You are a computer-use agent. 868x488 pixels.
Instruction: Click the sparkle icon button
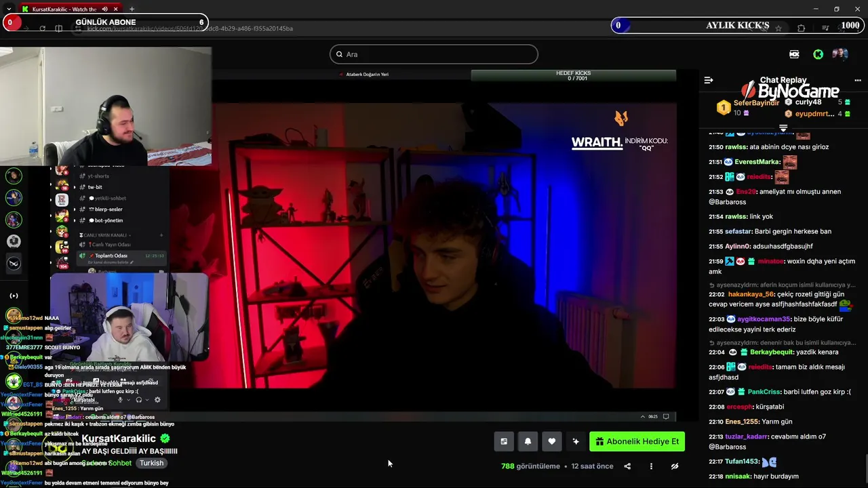click(x=576, y=441)
